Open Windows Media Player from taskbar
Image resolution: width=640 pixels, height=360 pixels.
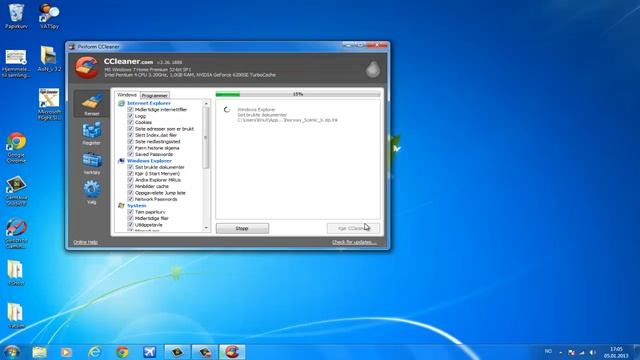[x=66, y=352]
